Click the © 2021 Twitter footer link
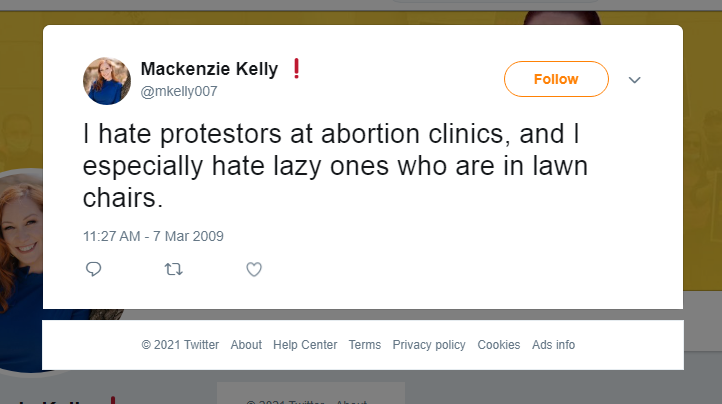This screenshot has width=722, height=404. (180, 345)
